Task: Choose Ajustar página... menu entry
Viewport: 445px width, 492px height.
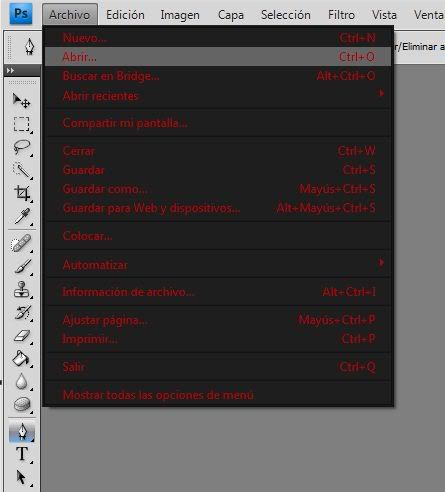Action: tap(218, 320)
